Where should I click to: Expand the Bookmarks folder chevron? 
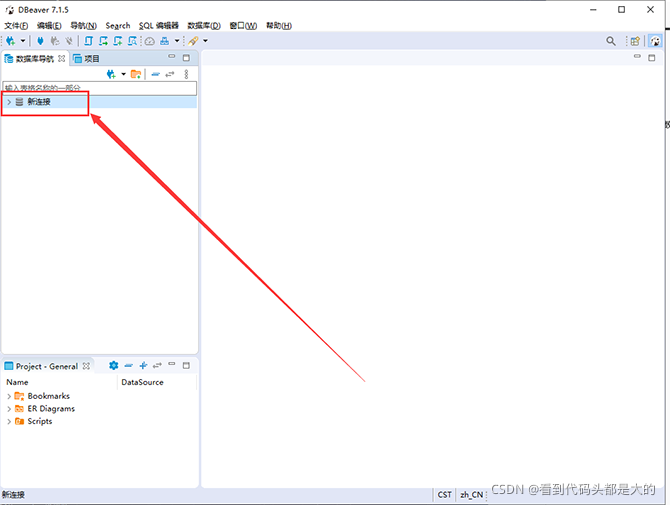(9, 396)
